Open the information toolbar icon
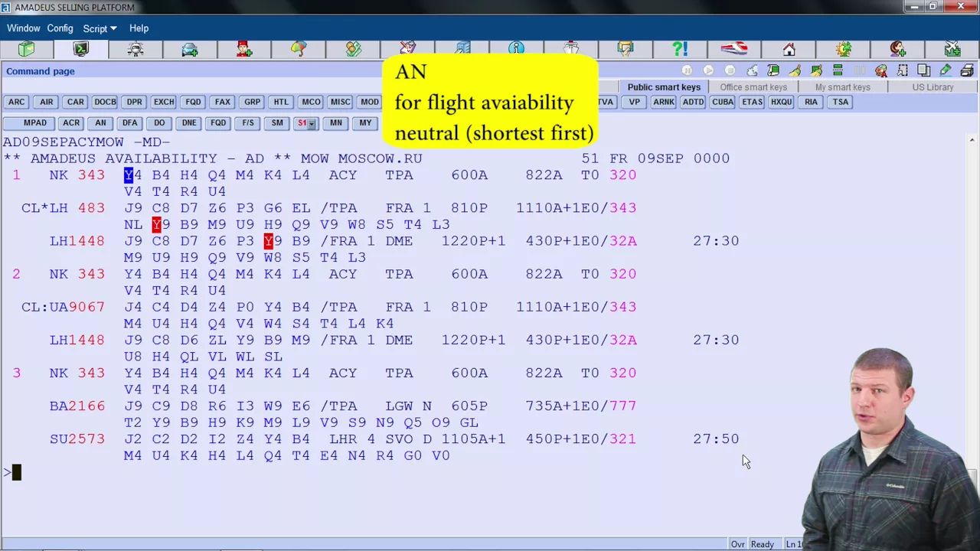Screen dimensions: 980x551 point(516,49)
